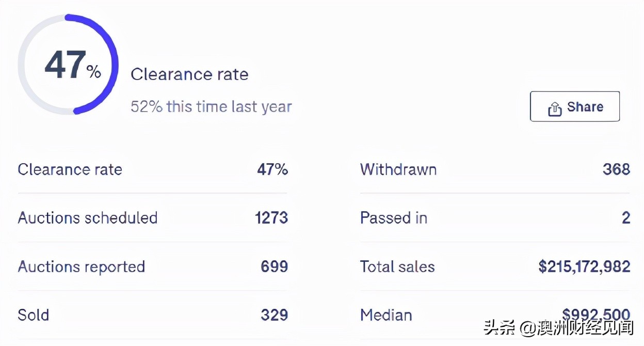Click the 329 sold value
This screenshot has width=644, height=346.
[274, 315]
